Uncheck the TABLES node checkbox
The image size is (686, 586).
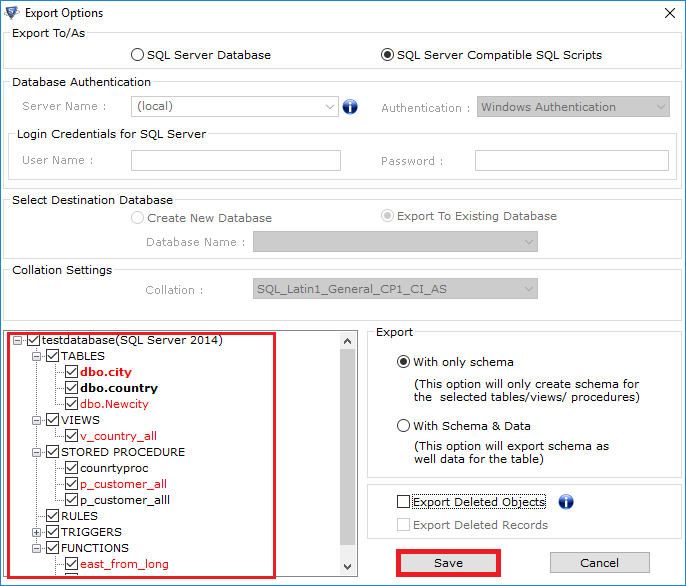pyautogui.click(x=52, y=356)
